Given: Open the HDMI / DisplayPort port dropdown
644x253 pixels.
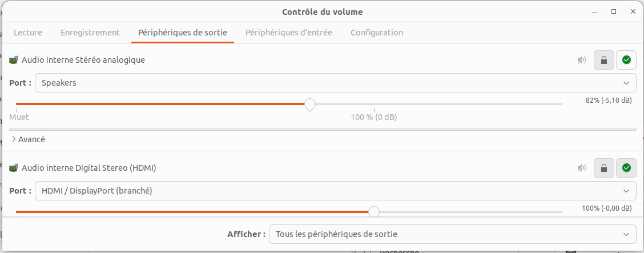Looking at the screenshot, I should tap(336, 191).
